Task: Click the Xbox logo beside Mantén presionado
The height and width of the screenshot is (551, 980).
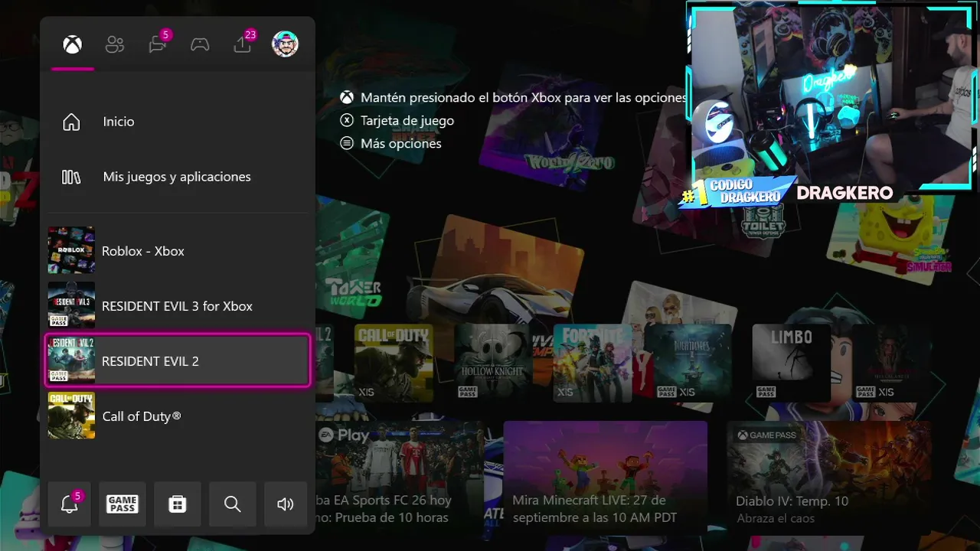Action: [x=348, y=98]
